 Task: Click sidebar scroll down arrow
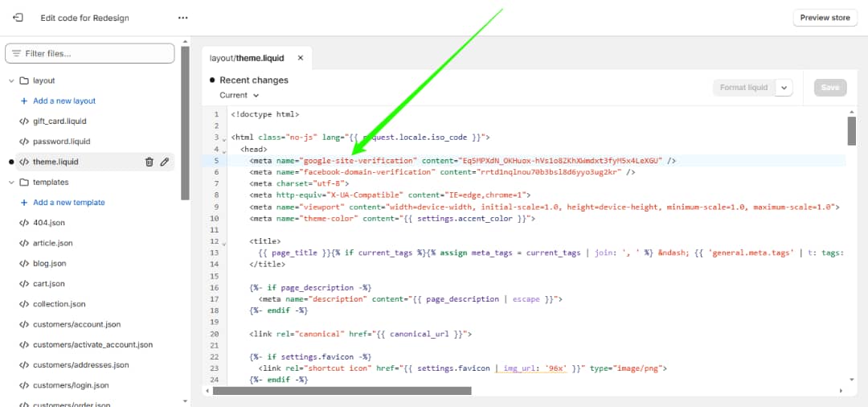coord(186,401)
